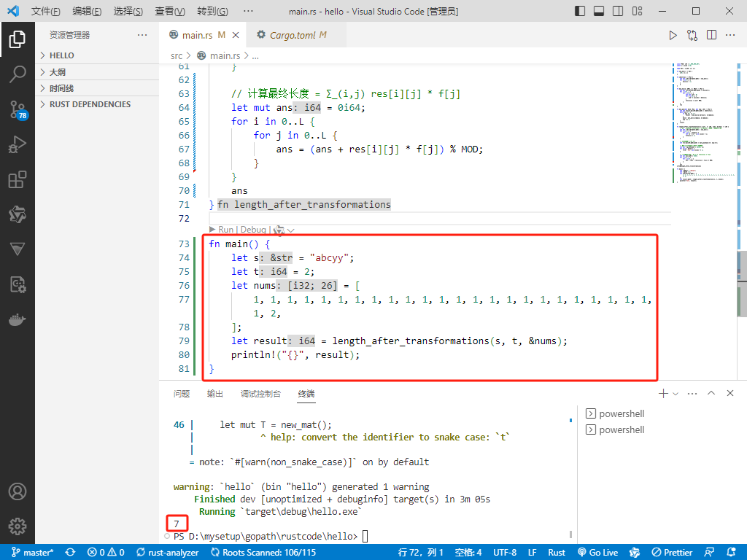Image resolution: width=747 pixels, height=560 pixels.
Task: Open the new terminal dropdown chevron
Action: pyautogui.click(x=676, y=394)
